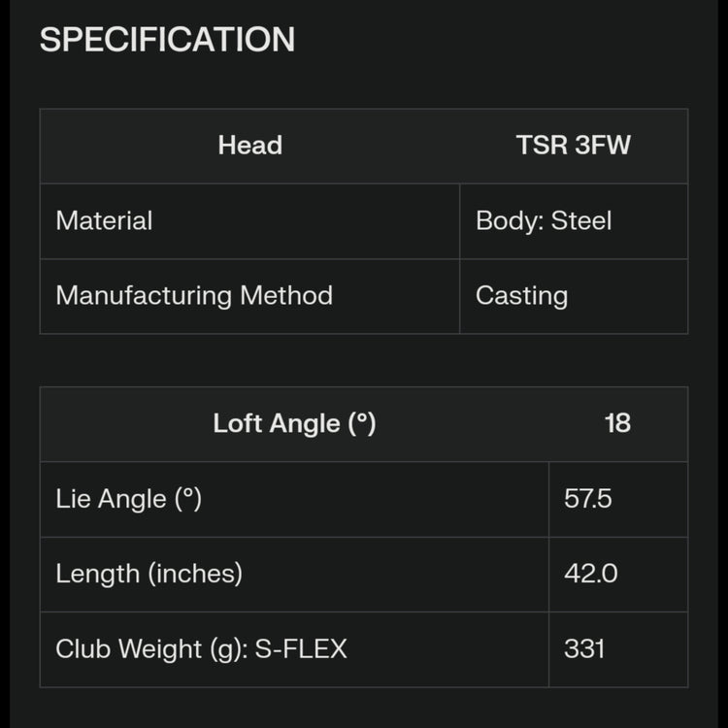The width and height of the screenshot is (728, 728).
Task: Click the Body: Steel value
Action: (544, 221)
